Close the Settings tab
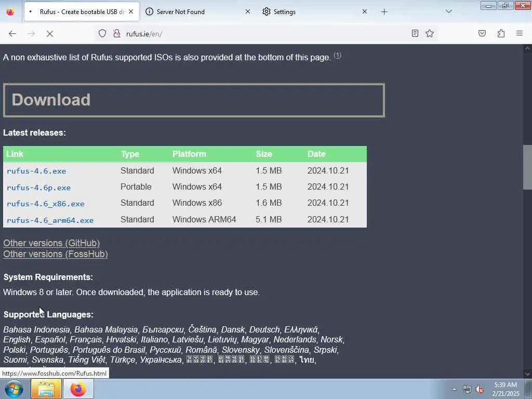The width and height of the screenshot is (532, 399). coord(364,11)
